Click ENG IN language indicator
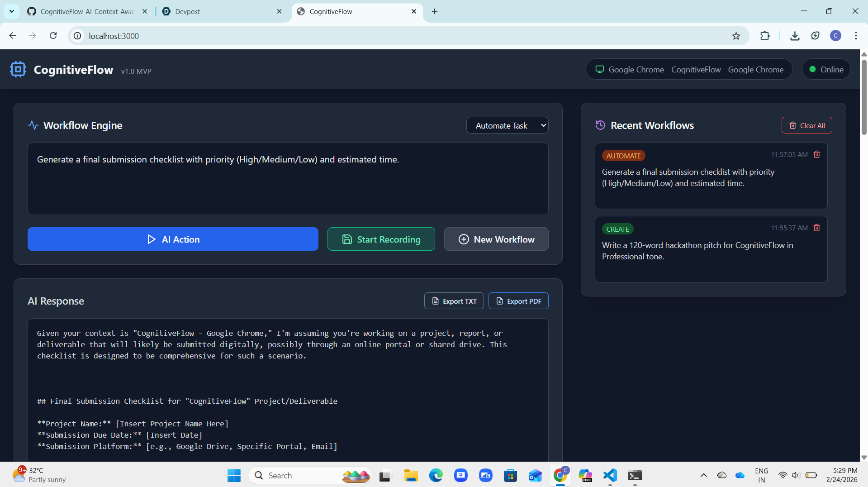 (762, 475)
